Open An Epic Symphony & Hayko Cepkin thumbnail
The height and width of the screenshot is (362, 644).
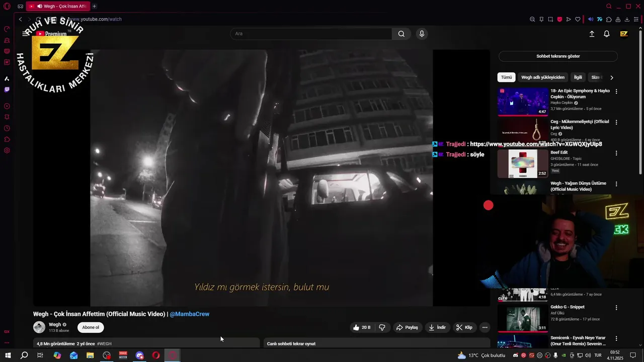click(x=523, y=102)
